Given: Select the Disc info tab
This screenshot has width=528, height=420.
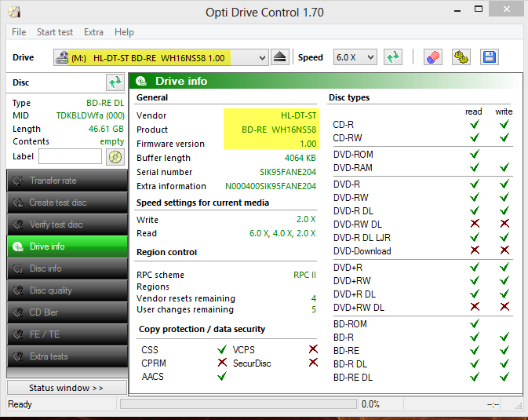Looking at the screenshot, I should 67,268.
